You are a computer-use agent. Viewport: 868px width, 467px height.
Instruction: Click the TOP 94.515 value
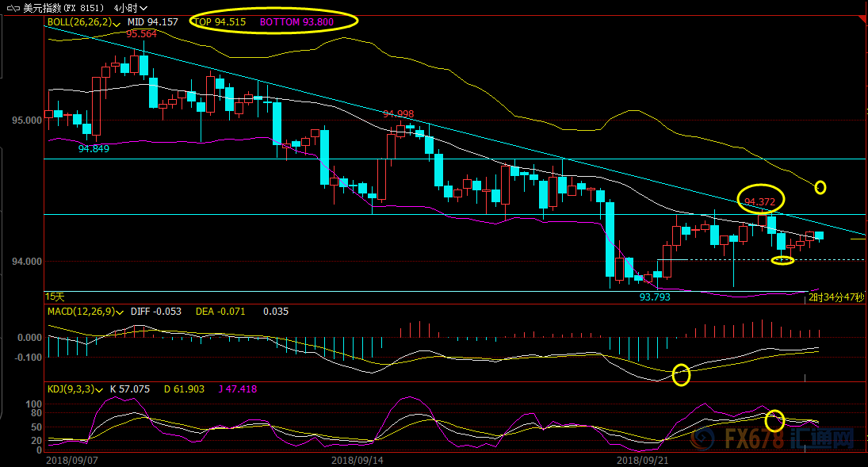[220, 22]
